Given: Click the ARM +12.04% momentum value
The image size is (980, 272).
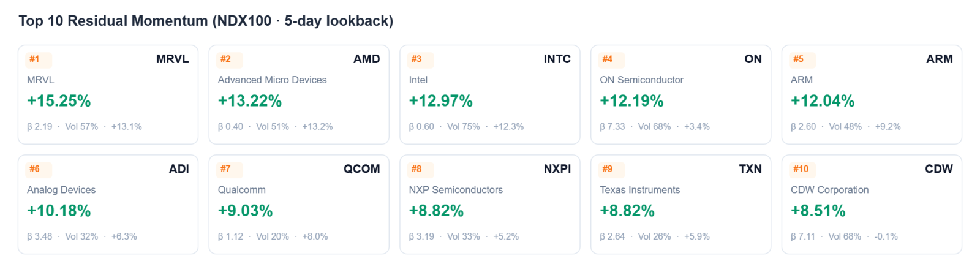Looking at the screenshot, I should (823, 101).
